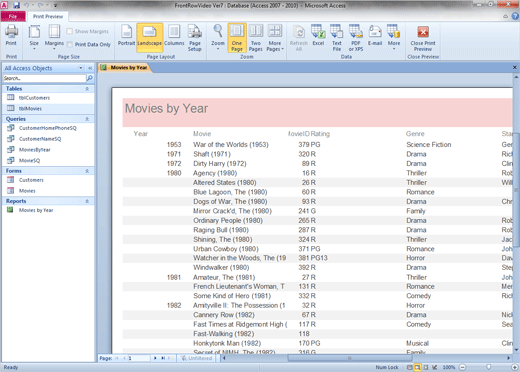Select the CustomerHomePhoneSQ query
Image resolution: width=520 pixels, height=372 pixels.
coord(48,128)
